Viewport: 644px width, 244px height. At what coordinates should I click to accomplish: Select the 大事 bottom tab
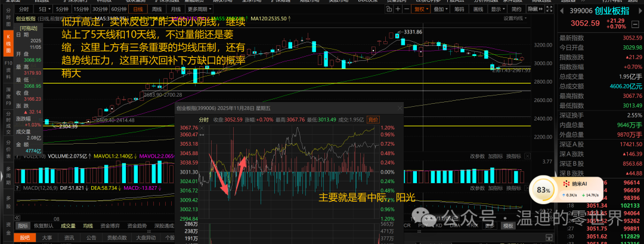pyautogui.click(x=47, y=237)
